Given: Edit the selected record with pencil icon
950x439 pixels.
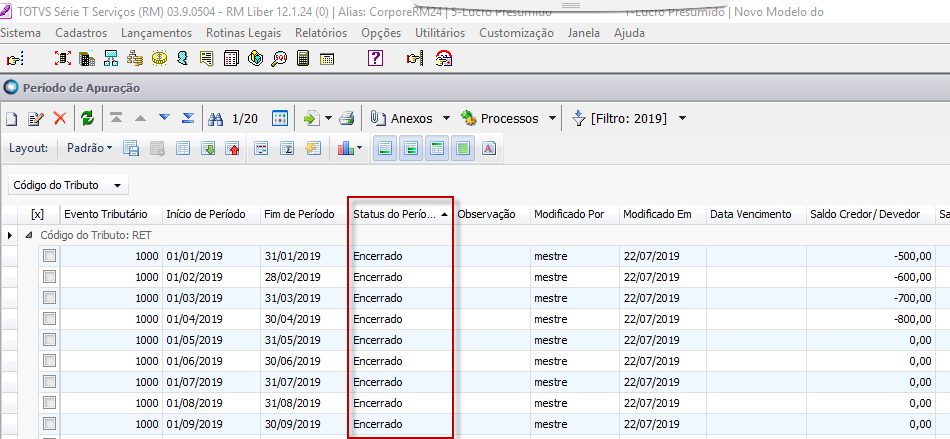Looking at the screenshot, I should 36,119.
